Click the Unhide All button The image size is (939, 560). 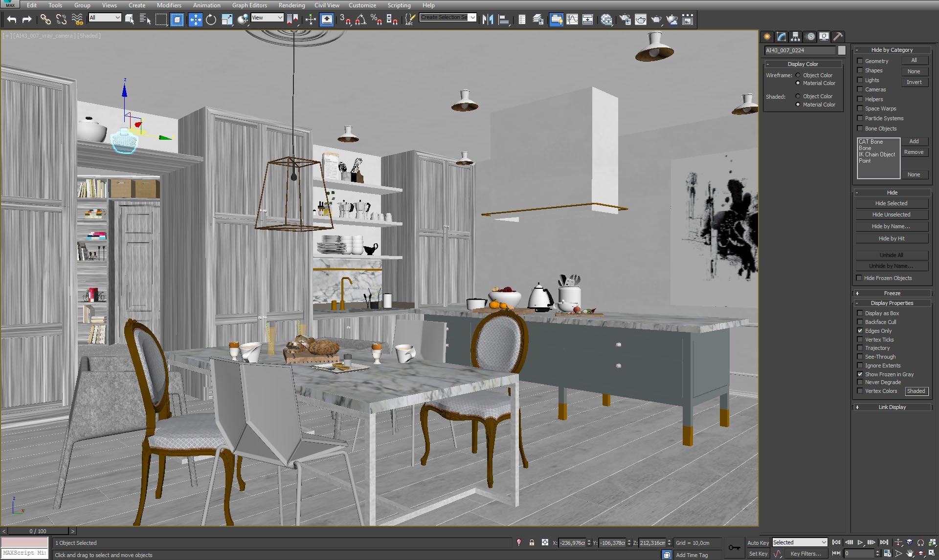click(892, 254)
